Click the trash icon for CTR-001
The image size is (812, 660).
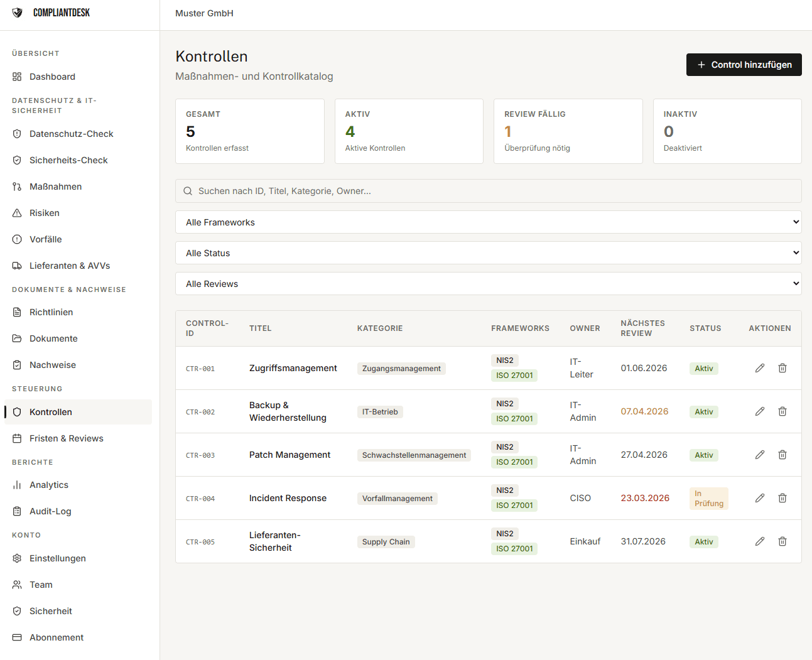782,368
